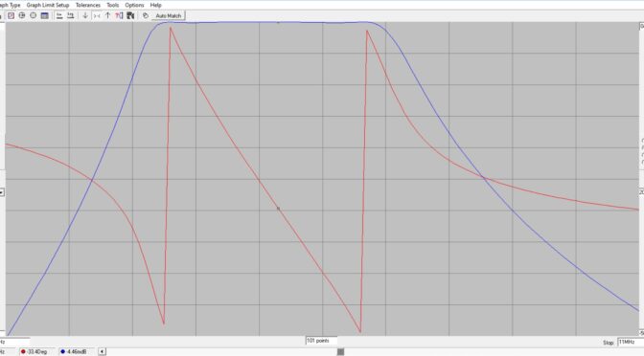Viewport: 644px width, 356px height.
Task: Open the Options menu
Action: [x=134, y=5]
